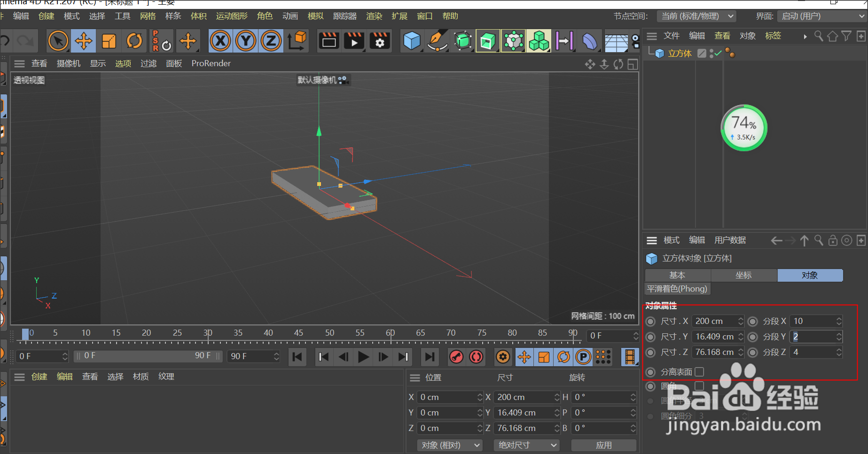Jump to the start of animation
The width and height of the screenshot is (868, 454).
pos(297,357)
